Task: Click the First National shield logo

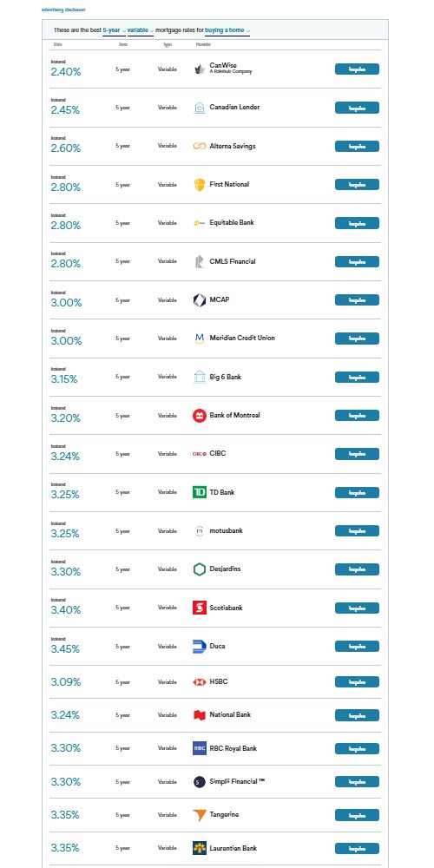Action: point(200,184)
